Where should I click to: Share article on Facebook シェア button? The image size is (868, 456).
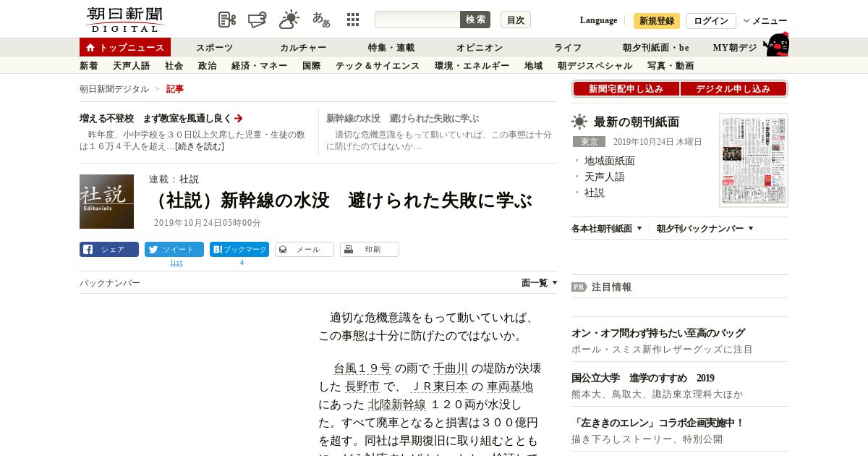coord(109,250)
